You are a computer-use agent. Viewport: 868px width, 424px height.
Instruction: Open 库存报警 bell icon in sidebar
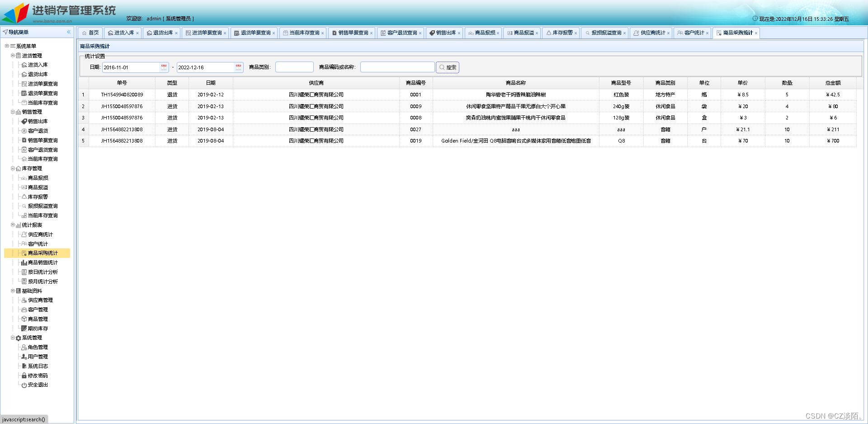coord(24,197)
